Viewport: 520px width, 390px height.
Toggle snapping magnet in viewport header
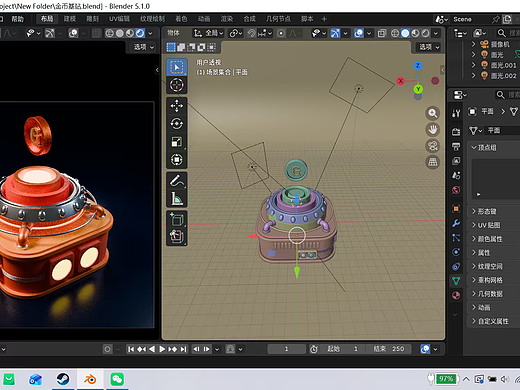click(x=252, y=33)
